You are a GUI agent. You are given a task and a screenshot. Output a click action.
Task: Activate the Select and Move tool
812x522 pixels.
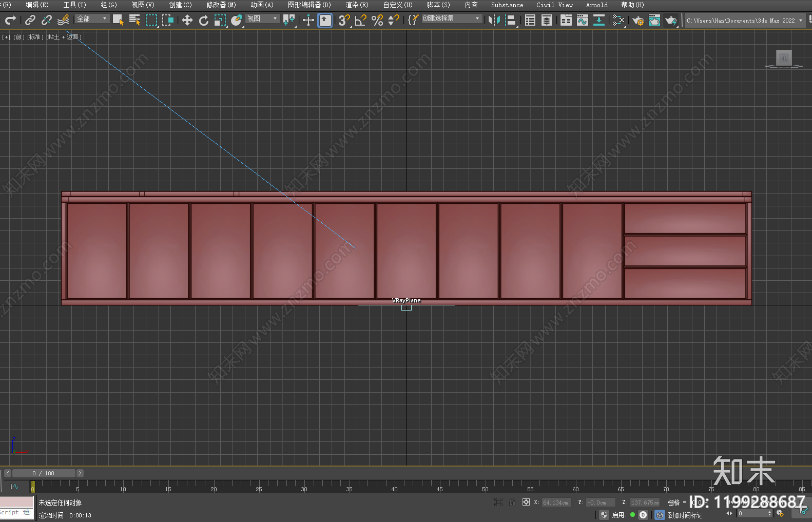coord(187,20)
